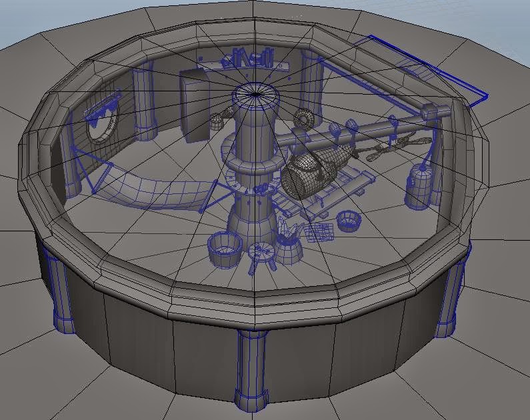Viewport: 530px width, 420px height.
Task: Select the tire-shaped ring behind the beam
Action: 303,119
